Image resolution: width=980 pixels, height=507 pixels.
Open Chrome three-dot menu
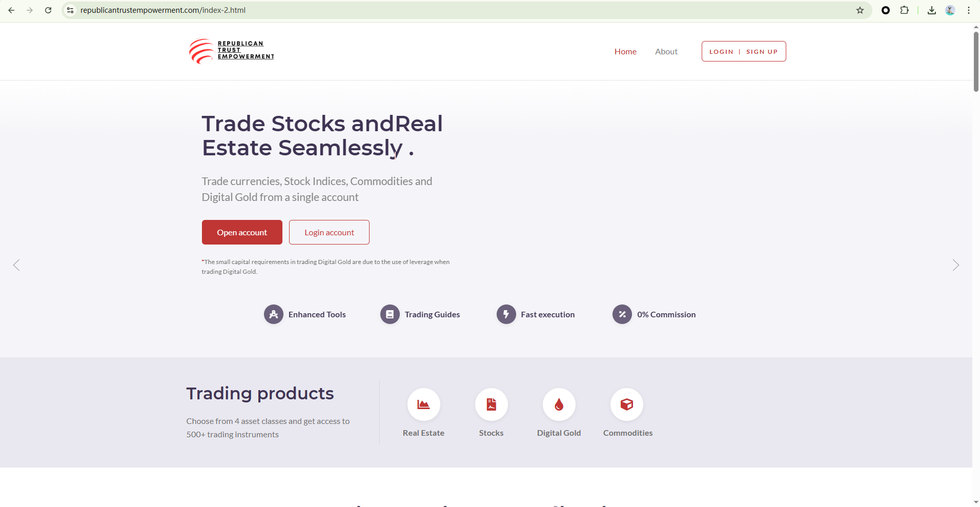coord(969,10)
